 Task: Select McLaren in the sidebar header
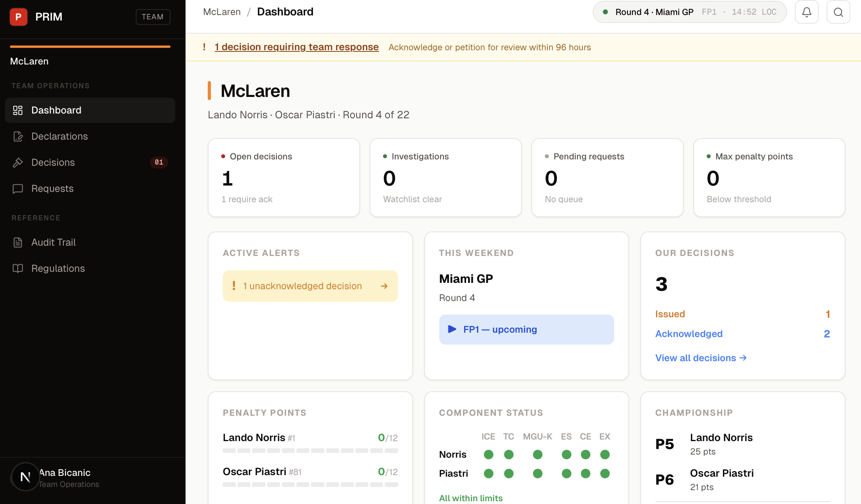29,61
